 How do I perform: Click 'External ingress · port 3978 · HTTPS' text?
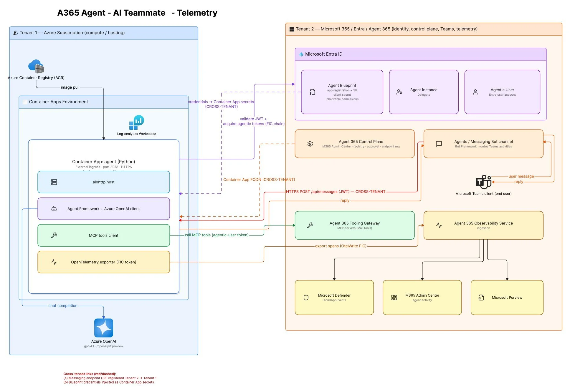[x=104, y=167]
